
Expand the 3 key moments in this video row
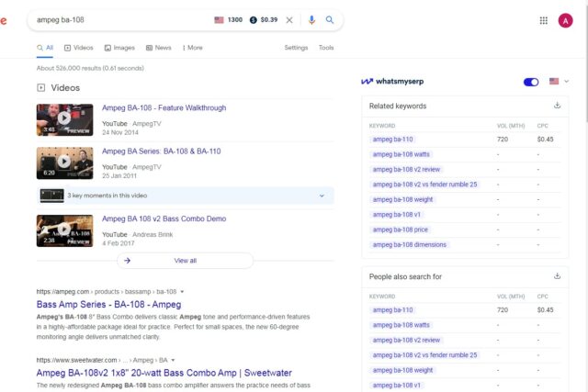(x=186, y=196)
